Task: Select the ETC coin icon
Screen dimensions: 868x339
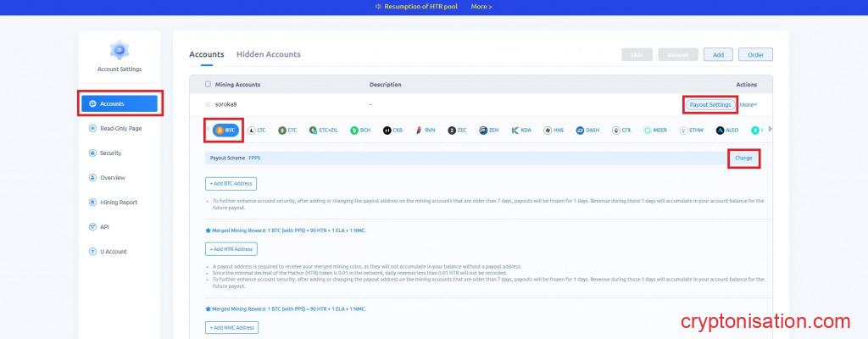Action: [x=282, y=131]
